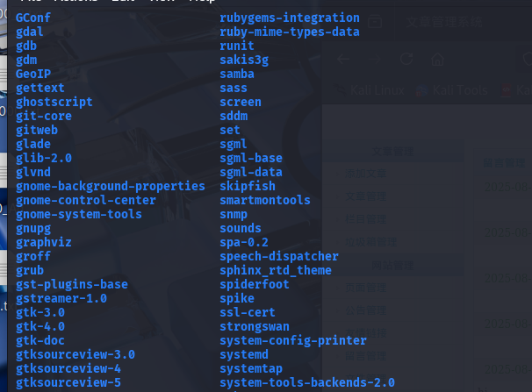Click the ghostscript entry
Screen dimensions: 532x392
click(54, 102)
